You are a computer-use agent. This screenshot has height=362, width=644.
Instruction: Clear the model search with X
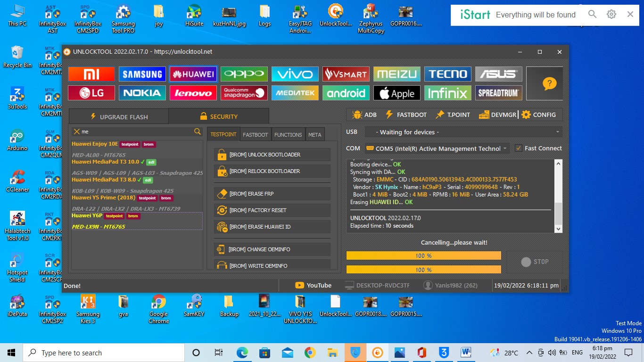76,132
